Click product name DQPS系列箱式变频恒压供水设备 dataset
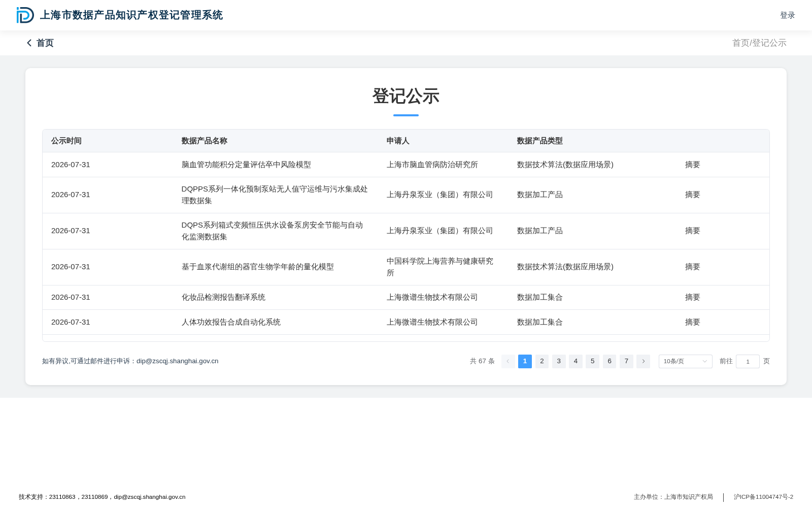812x508 pixels. coord(273,231)
